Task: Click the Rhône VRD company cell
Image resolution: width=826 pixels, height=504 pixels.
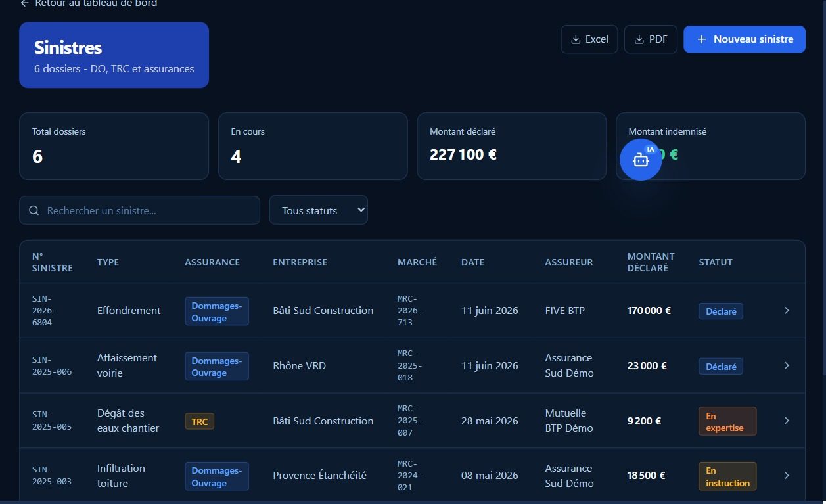Action: coord(299,365)
